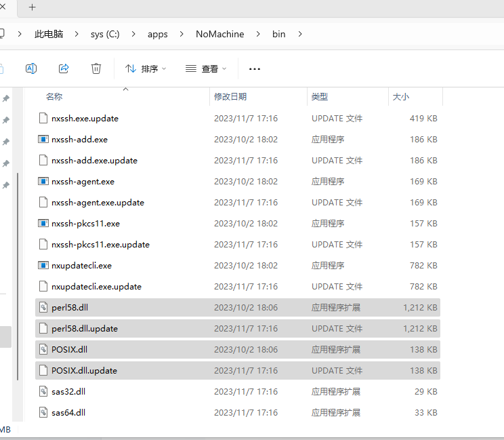Navigate to apps breadcrumb folder
Image resolution: width=504 pixels, height=440 pixels.
pos(157,34)
